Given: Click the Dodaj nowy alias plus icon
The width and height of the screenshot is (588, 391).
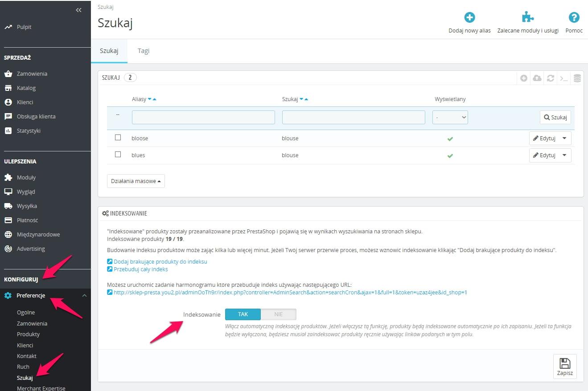Looking at the screenshot, I should tap(469, 17).
